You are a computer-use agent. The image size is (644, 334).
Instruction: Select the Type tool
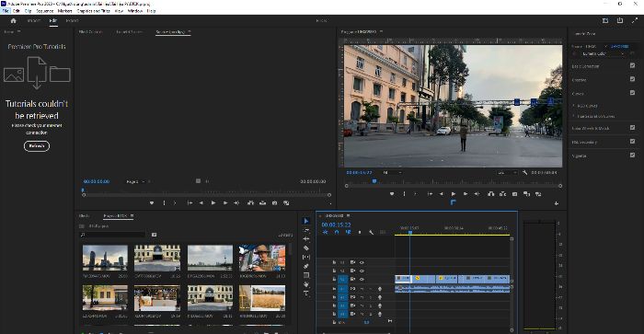pyautogui.click(x=306, y=294)
